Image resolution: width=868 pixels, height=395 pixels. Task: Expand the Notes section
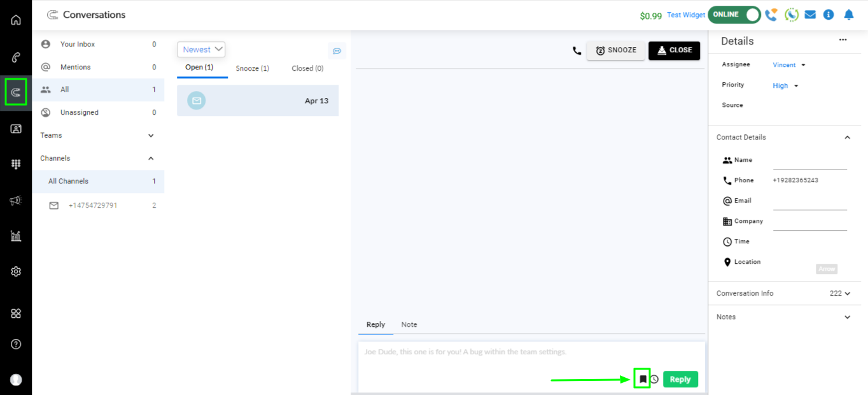(847, 317)
